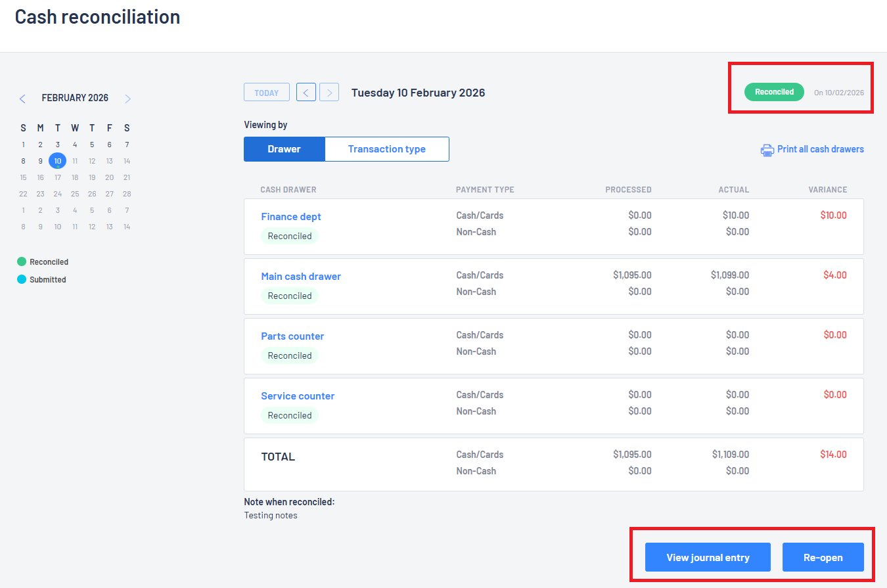
Task: Click the printer icon
Action: (x=767, y=150)
